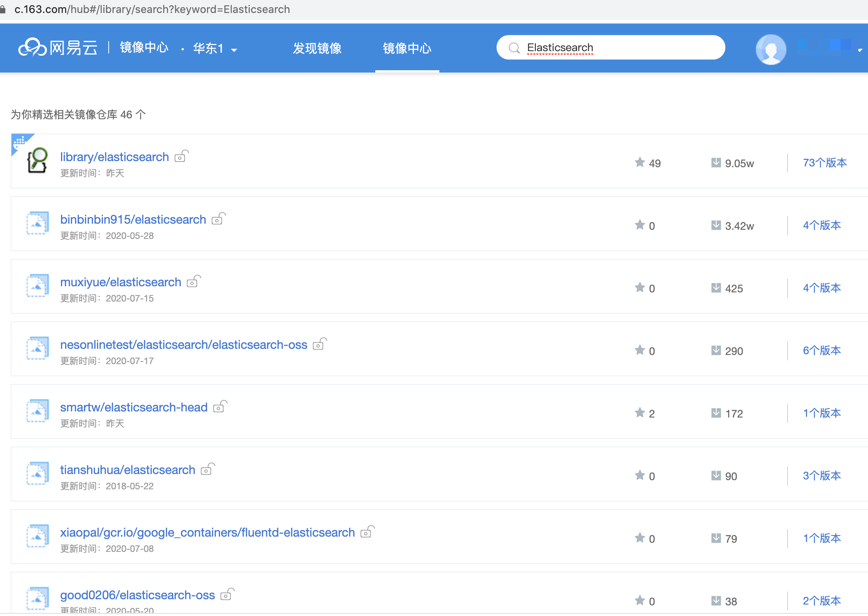Select the 镜像中心 navigation tab
The height and width of the screenshot is (616, 868).
(407, 48)
